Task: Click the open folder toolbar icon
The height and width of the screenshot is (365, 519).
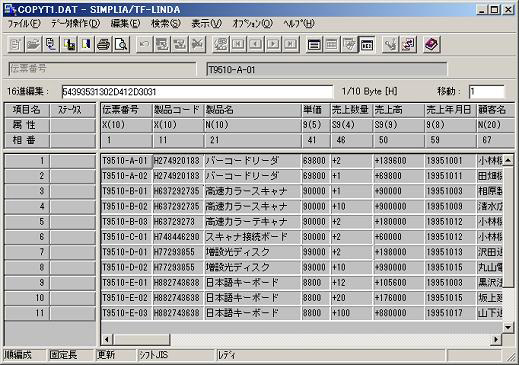Action: 33,44
